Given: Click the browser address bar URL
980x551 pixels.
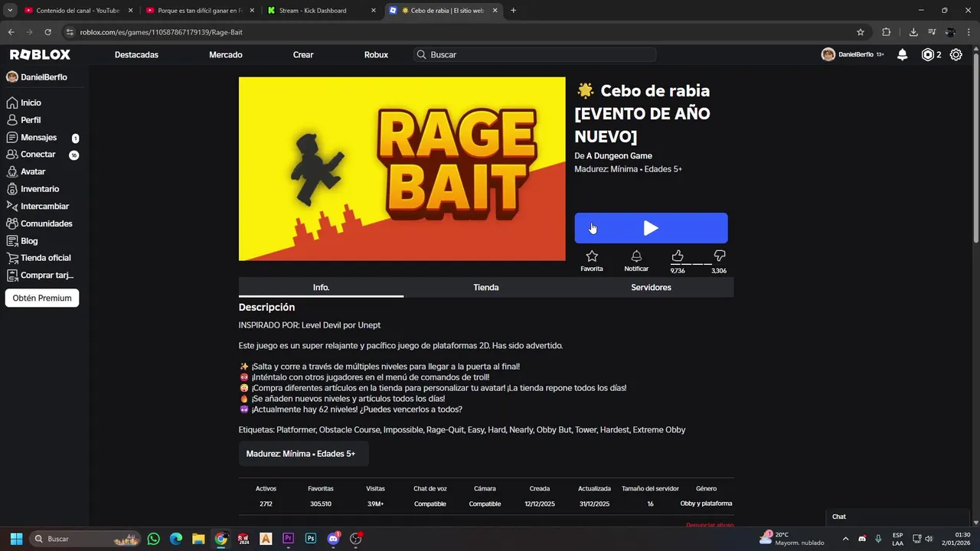Looking at the screenshot, I should [161, 32].
